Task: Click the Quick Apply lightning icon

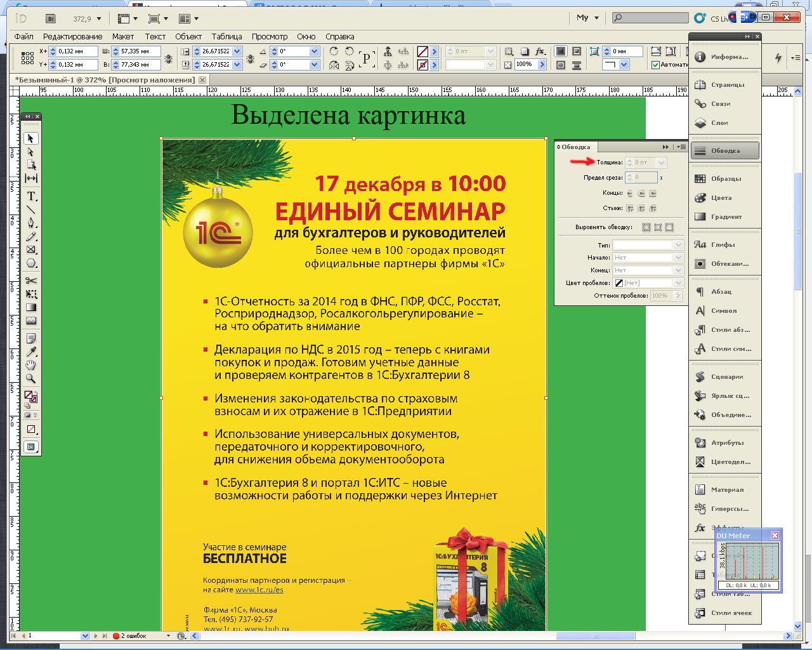Action: pos(778,58)
